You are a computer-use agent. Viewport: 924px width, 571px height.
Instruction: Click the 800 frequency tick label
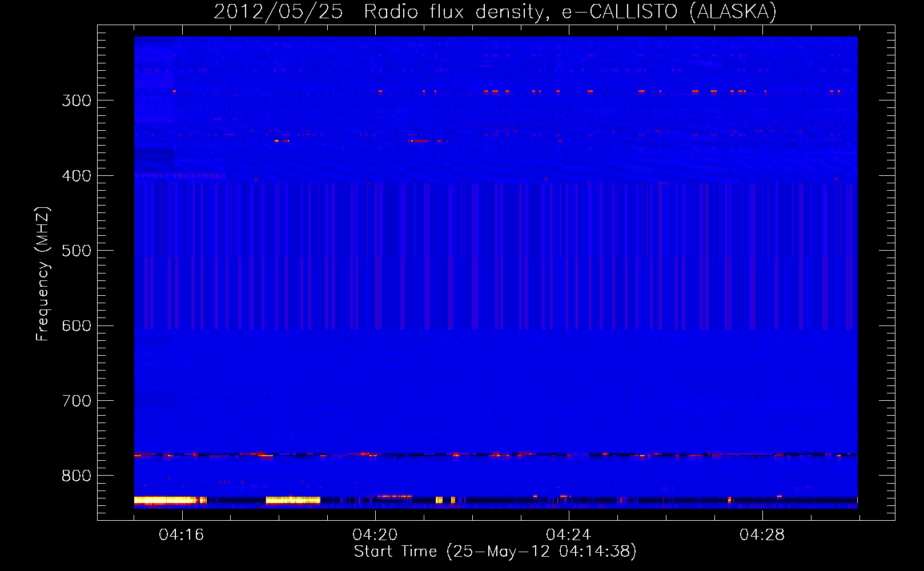(x=77, y=476)
